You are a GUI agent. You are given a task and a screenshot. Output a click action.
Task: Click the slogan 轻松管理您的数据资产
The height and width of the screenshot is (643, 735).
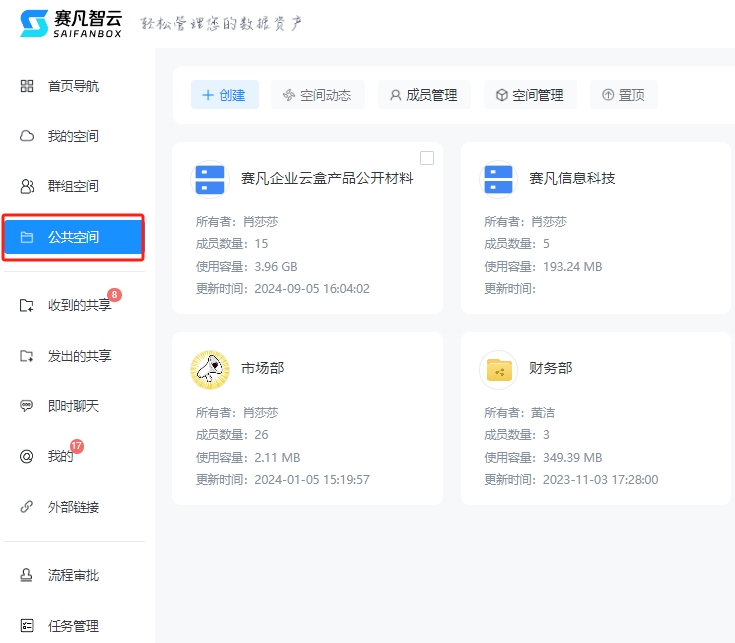coord(221,23)
